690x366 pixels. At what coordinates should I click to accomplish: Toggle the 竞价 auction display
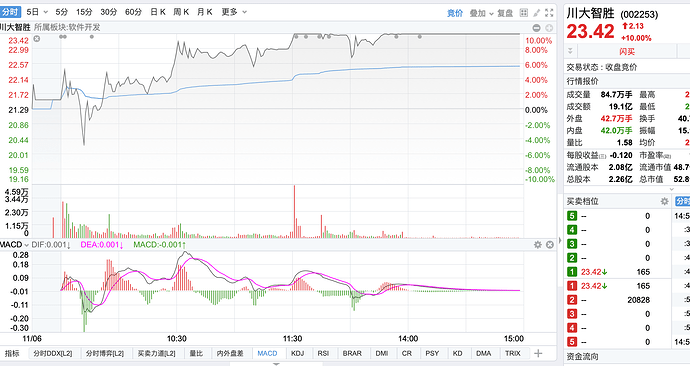[x=455, y=13]
